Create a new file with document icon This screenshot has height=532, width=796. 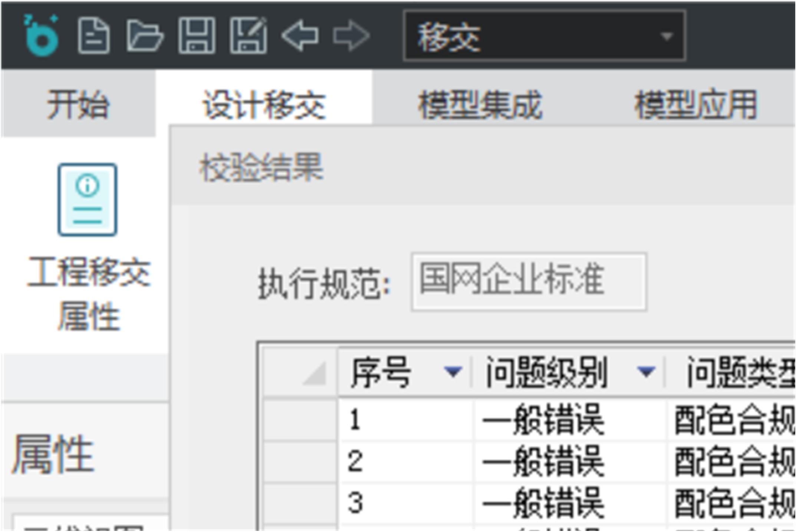pyautogui.click(x=93, y=36)
